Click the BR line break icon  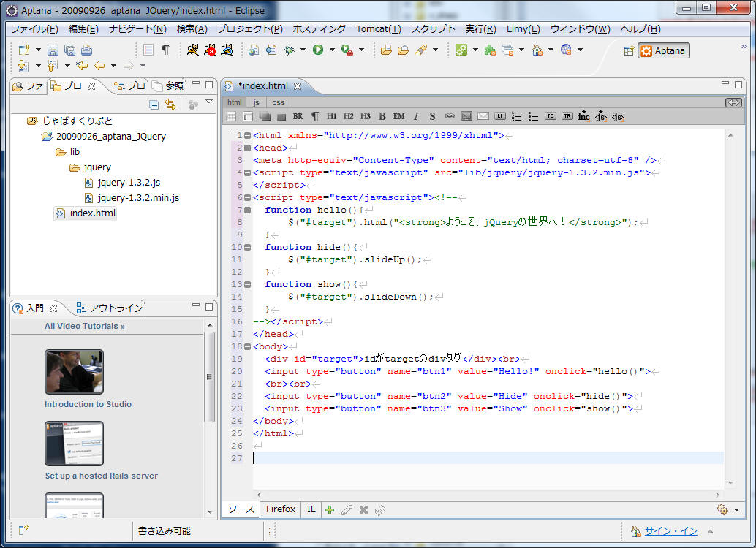click(298, 116)
